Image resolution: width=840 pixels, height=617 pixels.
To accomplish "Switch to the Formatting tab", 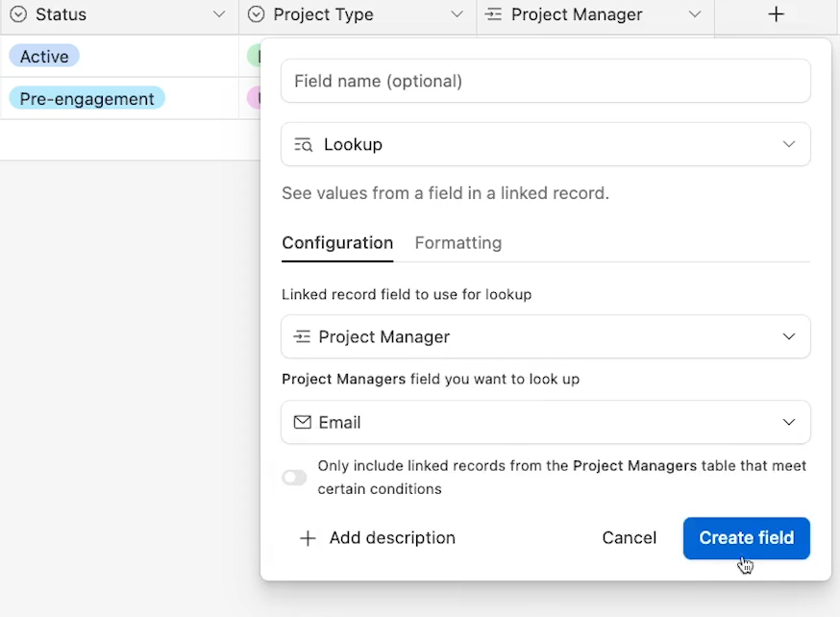I will (458, 243).
